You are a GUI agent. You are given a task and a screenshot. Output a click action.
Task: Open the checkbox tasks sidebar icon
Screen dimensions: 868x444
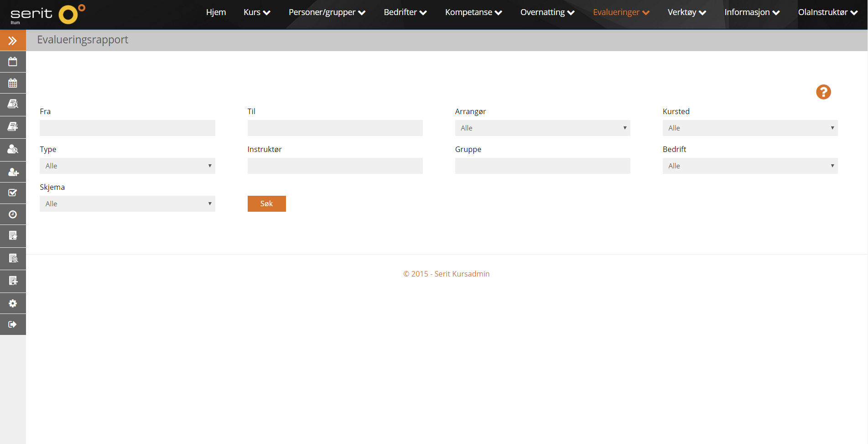pyautogui.click(x=13, y=193)
